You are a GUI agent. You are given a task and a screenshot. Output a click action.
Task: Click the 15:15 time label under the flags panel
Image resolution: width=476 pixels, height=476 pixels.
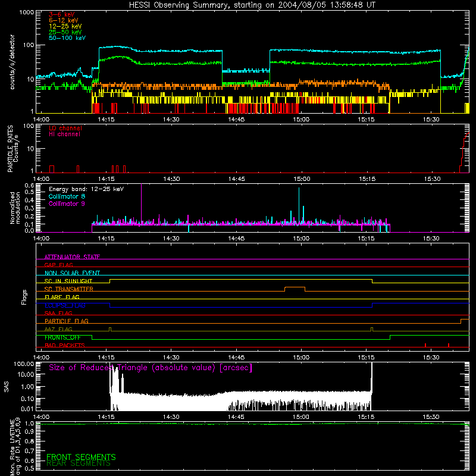(x=367, y=358)
